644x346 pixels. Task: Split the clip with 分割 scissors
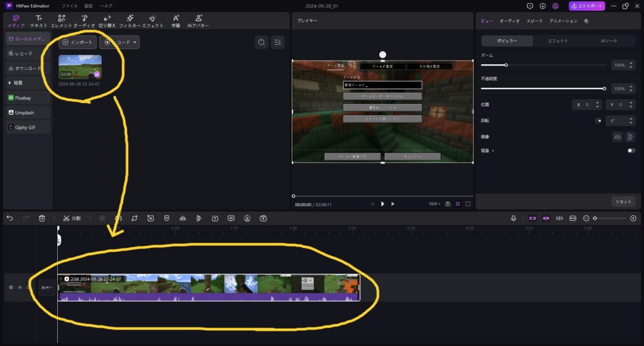[x=72, y=218]
